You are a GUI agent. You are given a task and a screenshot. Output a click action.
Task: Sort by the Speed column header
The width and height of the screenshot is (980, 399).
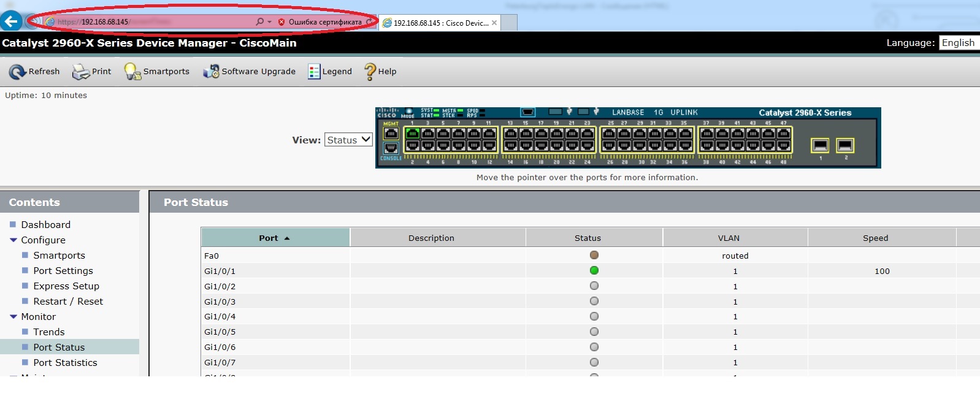(882, 238)
